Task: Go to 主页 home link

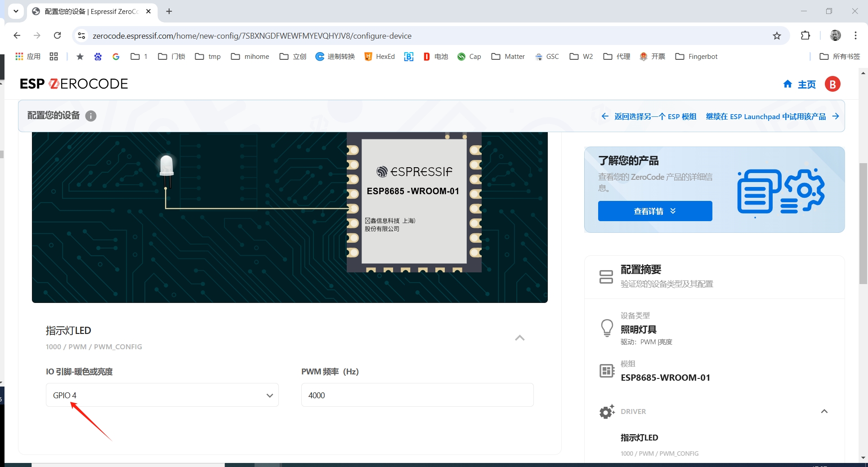Action: point(799,84)
